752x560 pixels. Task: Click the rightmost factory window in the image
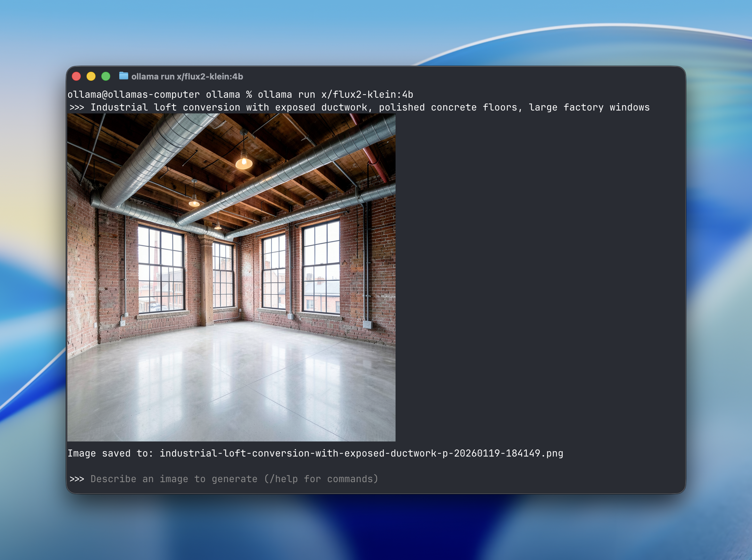coord(321,267)
